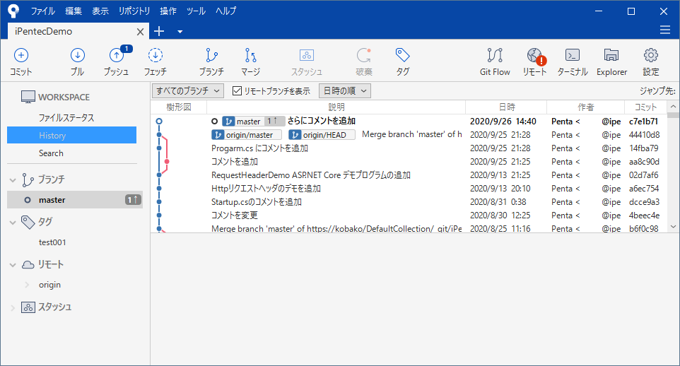
Task: Open Settings (設定) gear icon
Action: click(651, 55)
